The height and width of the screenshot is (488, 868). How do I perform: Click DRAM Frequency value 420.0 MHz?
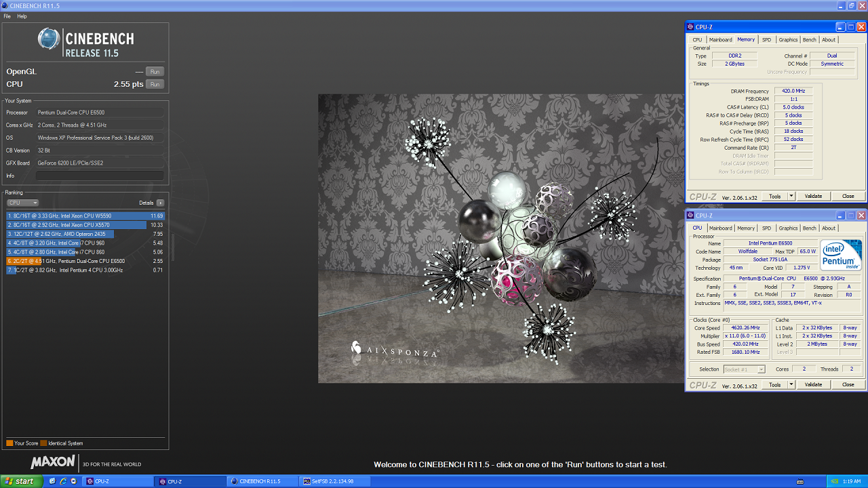793,91
